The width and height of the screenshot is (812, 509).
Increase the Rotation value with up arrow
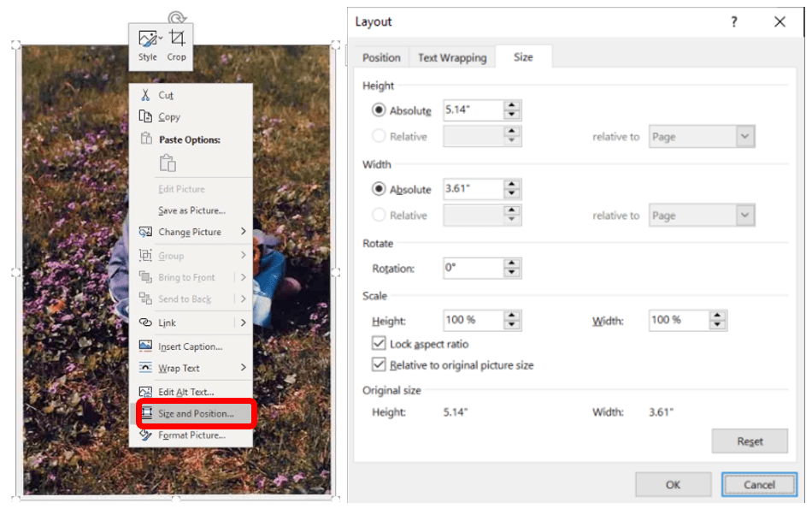pos(512,263)
